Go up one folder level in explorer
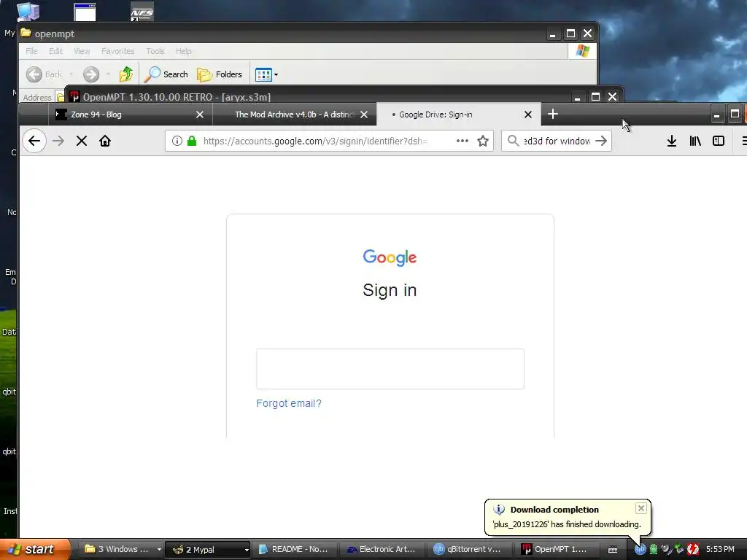Screen dimensions: 747x560 (x=126, y=74)
